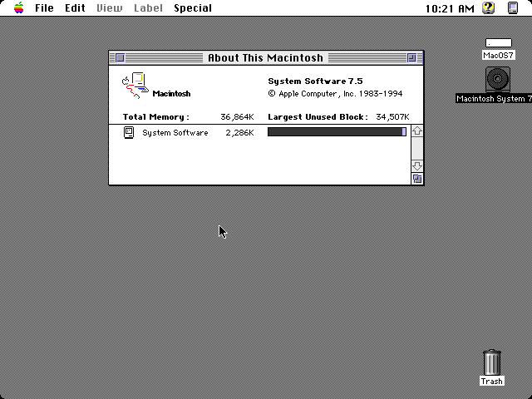Click the 2,286K memory value
The height and width of the screenshot is (399, 532).
click(239, 133)
